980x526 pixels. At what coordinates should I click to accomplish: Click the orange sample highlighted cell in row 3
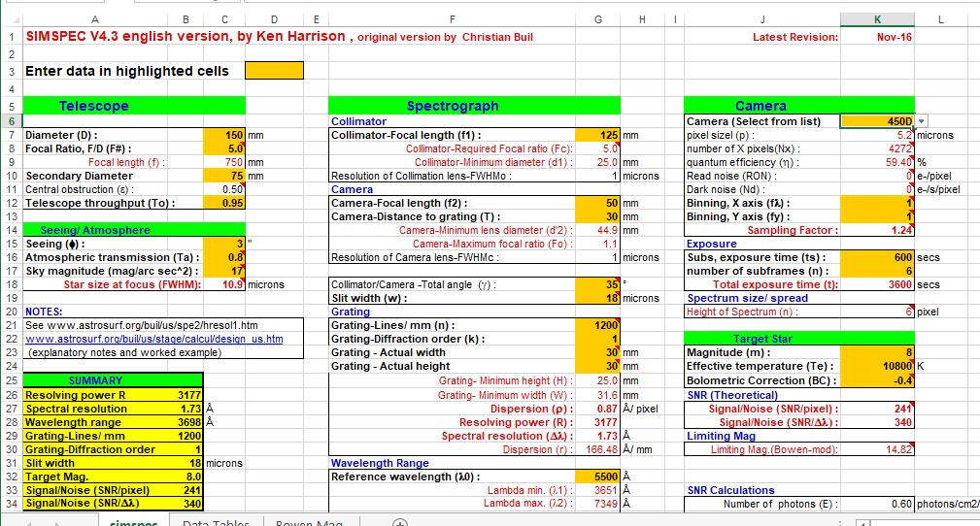[274, 71]
